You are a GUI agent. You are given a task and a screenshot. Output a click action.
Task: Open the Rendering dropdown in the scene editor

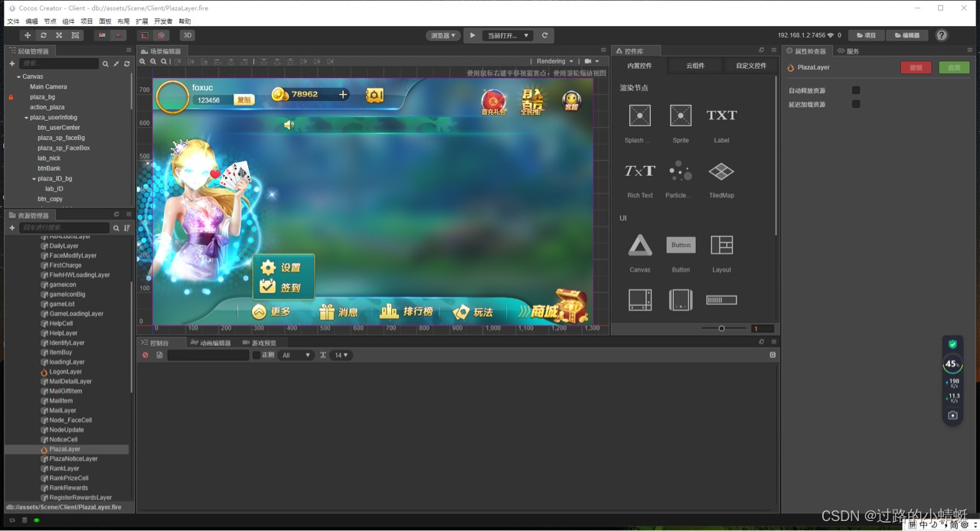[x=554, y=61]
